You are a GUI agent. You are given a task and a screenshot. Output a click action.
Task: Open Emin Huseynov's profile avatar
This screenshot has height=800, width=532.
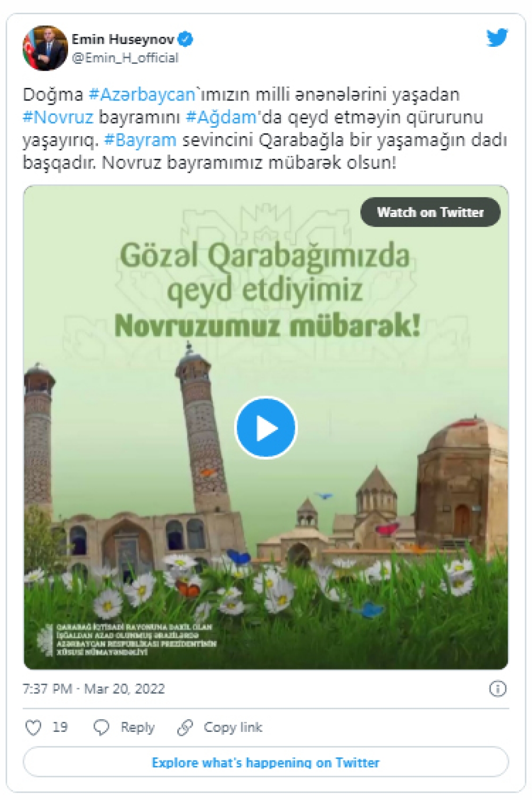[45, 47]
